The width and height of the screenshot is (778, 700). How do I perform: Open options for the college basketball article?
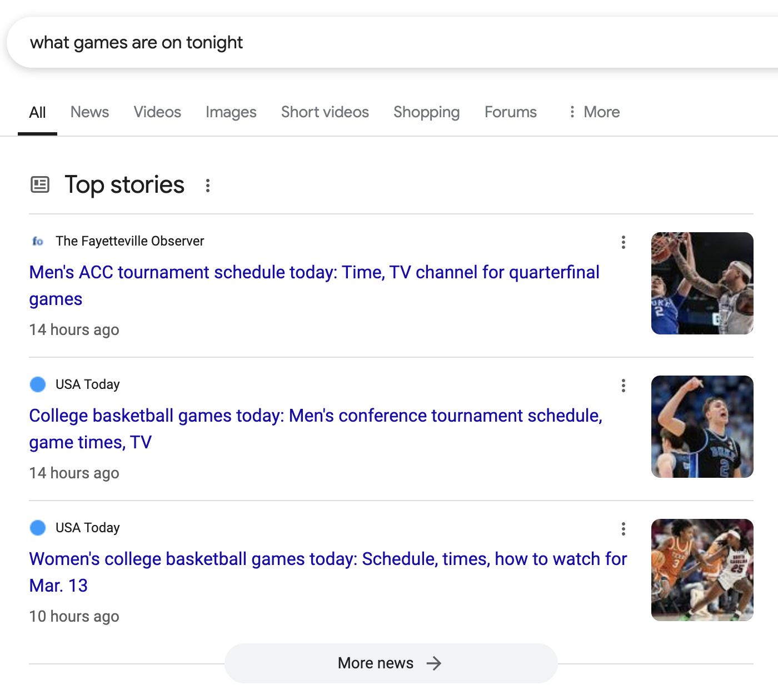pos(623,386)
